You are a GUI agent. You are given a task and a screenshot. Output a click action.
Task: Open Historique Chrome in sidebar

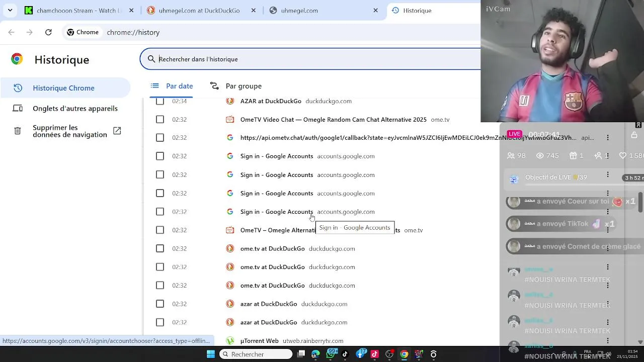click(64, 88)
